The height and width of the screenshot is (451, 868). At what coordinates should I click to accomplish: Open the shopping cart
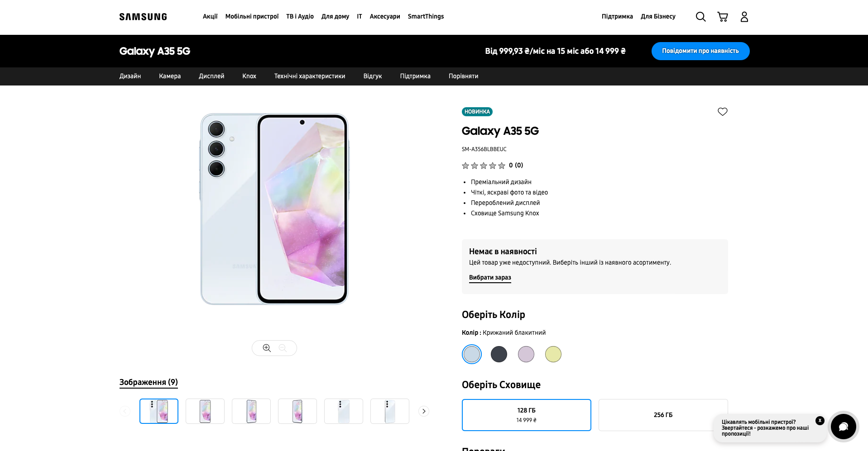[x=723, y=17]
